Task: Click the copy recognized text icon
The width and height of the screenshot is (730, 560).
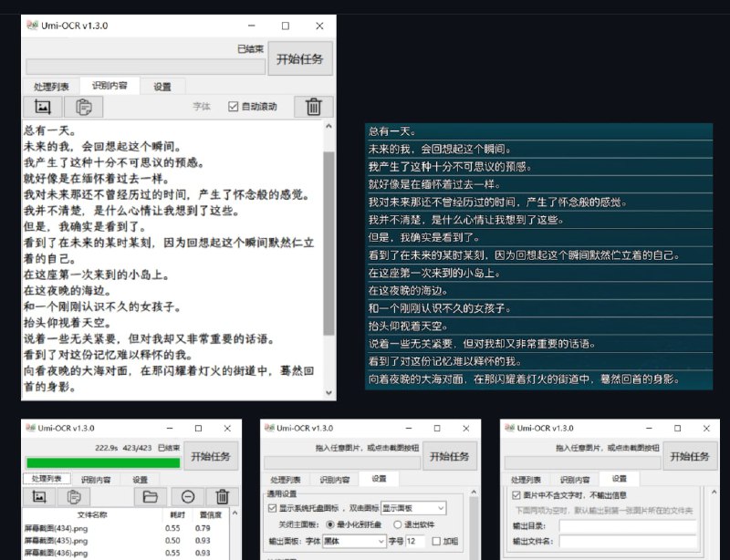Action: (x=82, y=107)
